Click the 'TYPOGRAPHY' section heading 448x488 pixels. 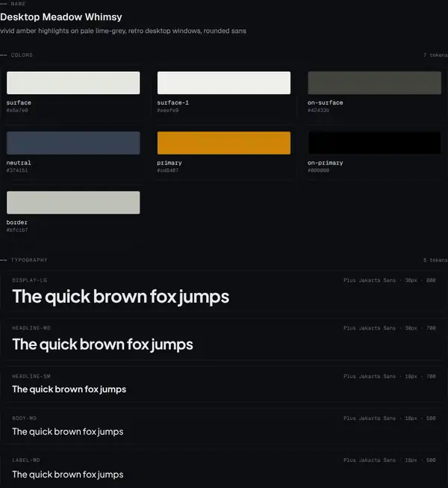point(29,260)
